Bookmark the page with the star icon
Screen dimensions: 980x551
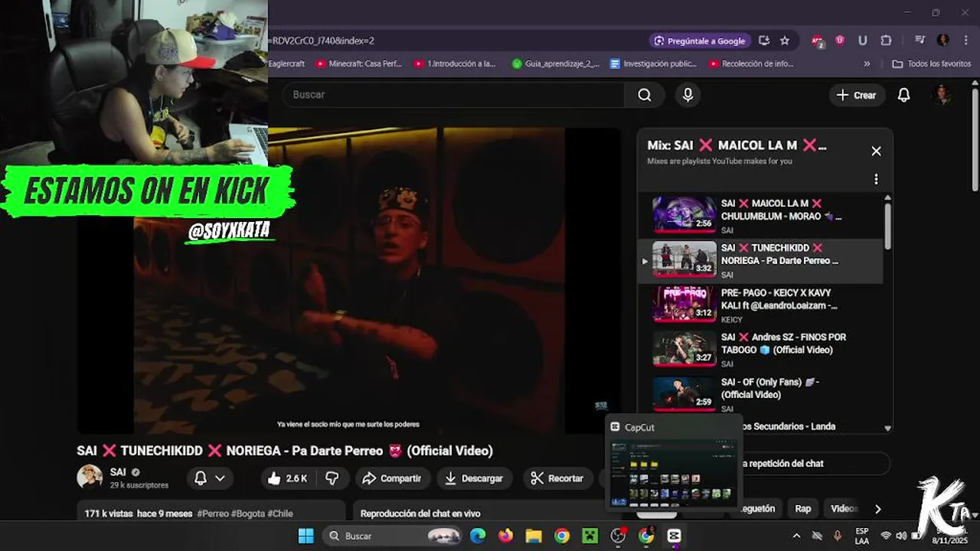click(x=785, y=41)
